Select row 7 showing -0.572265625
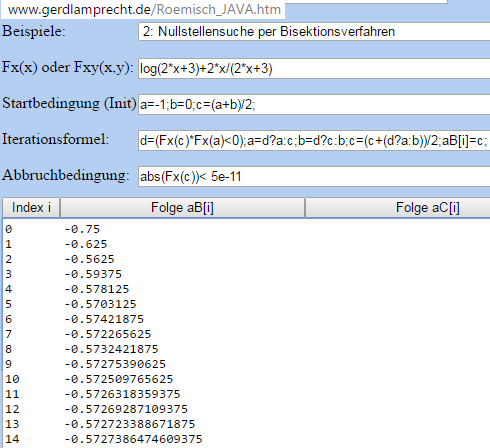 click(x=247, y=334)
